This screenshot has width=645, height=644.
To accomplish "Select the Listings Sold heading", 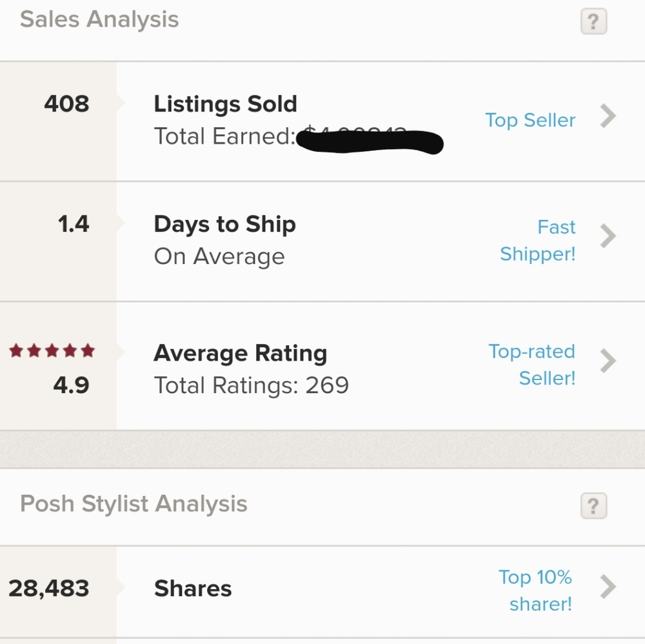I will coord(225,104).
